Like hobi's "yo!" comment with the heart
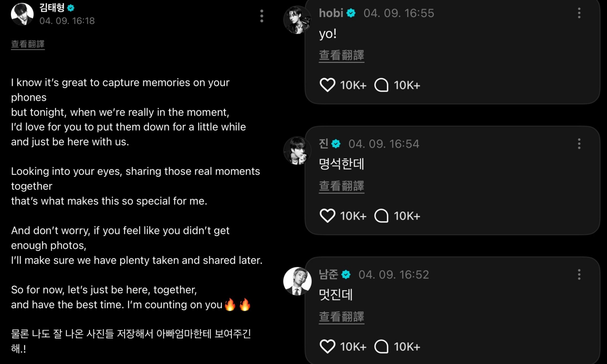 (x=328, y=85)
